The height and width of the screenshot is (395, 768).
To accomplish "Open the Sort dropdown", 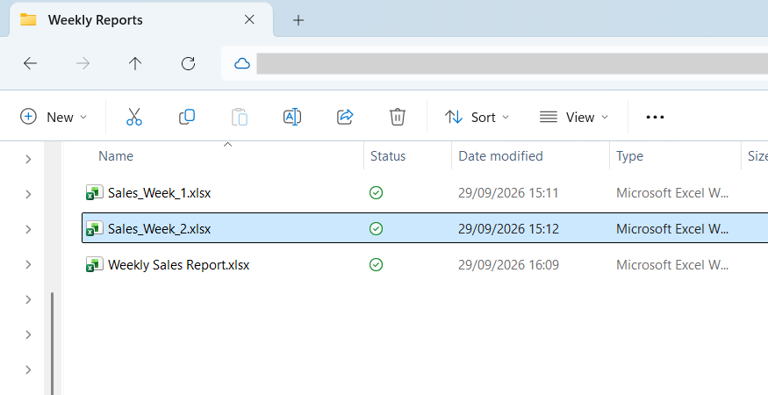I will click(x=477, y=117).
